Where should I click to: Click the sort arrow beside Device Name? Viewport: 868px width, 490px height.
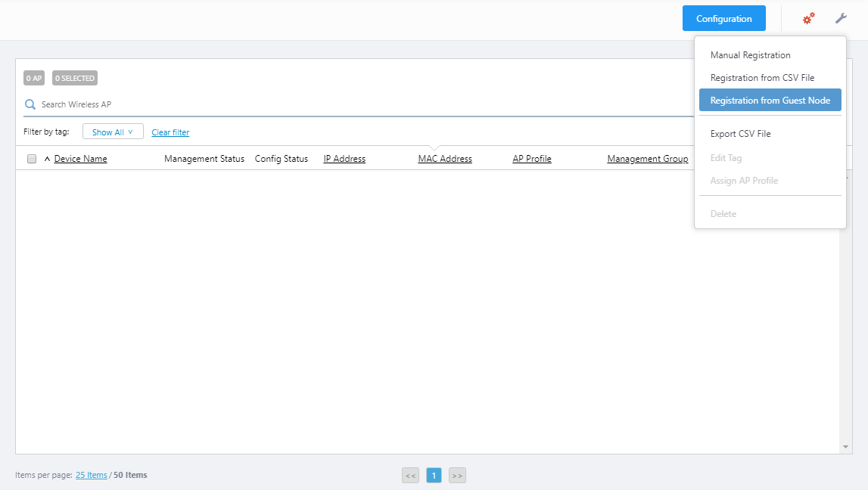tap(47, 159)
